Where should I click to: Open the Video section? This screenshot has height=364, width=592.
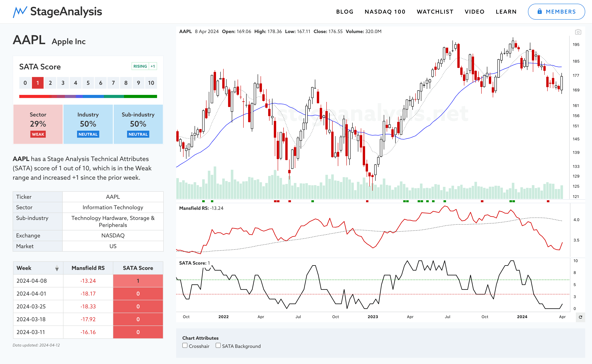click(x=474, y=11)
